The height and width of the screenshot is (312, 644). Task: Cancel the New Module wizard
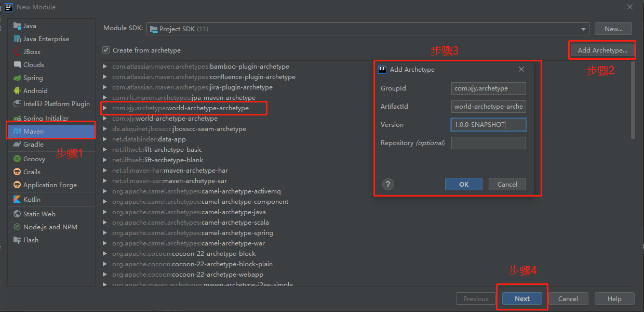(x=568, y=298)
